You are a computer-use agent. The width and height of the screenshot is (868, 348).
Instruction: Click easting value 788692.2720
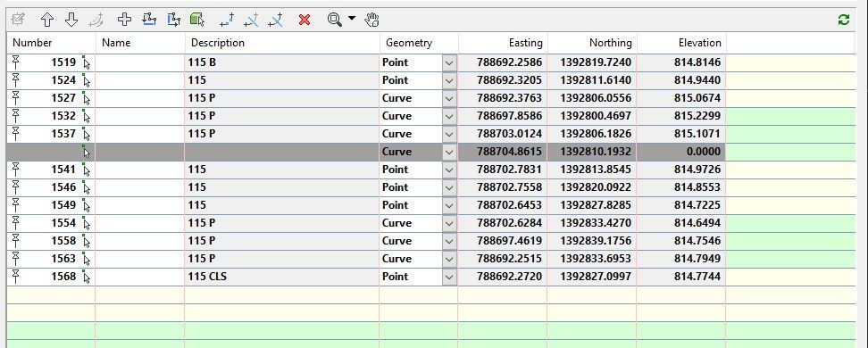509,276
